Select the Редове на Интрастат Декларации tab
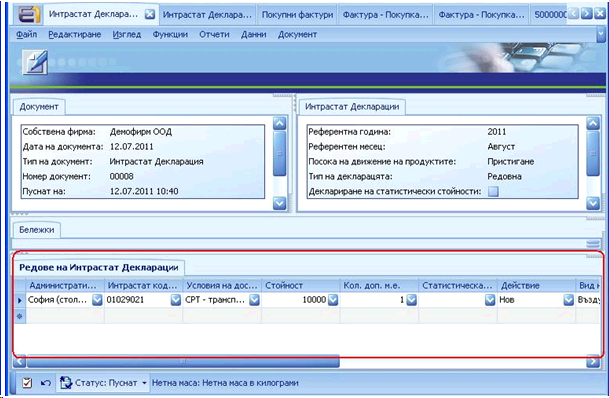The height and width of the screenshot is (398, 609). point(99,268)
